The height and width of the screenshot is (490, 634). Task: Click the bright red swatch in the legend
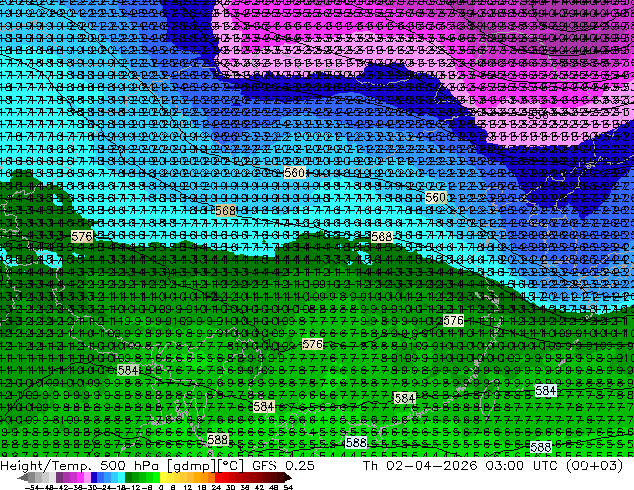[x=218, y=477]
